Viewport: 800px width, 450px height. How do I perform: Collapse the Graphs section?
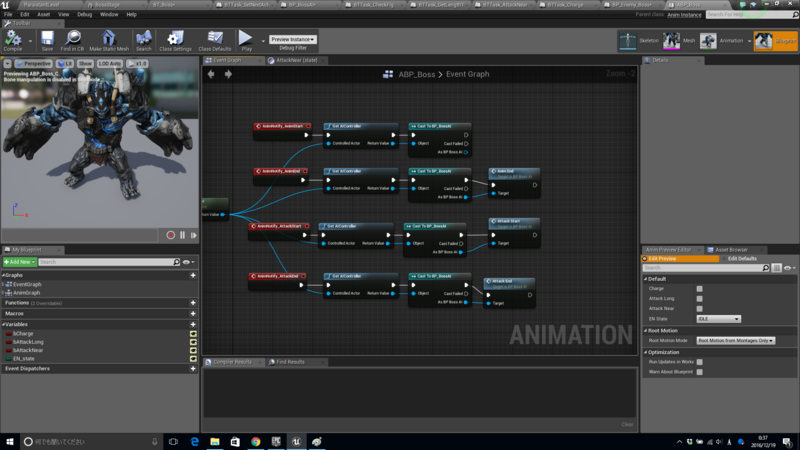click(x=3, y=276)
